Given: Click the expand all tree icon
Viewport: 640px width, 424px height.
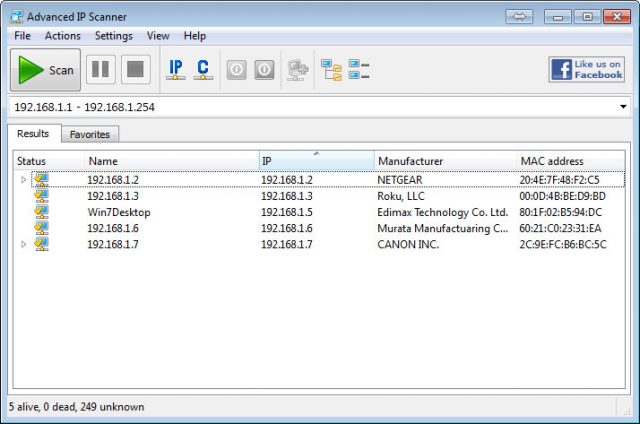Looking at the screenshot, I should point(331,70).
